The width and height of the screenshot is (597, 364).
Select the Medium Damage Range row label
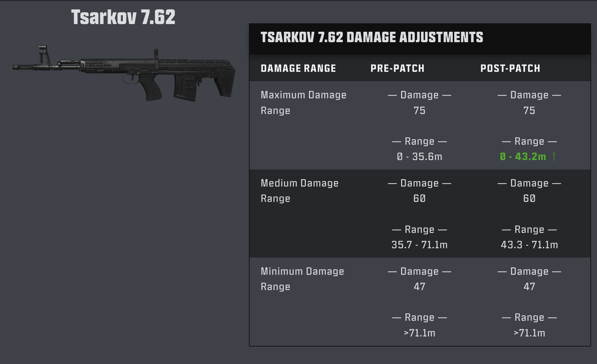(x=300, y=191)
